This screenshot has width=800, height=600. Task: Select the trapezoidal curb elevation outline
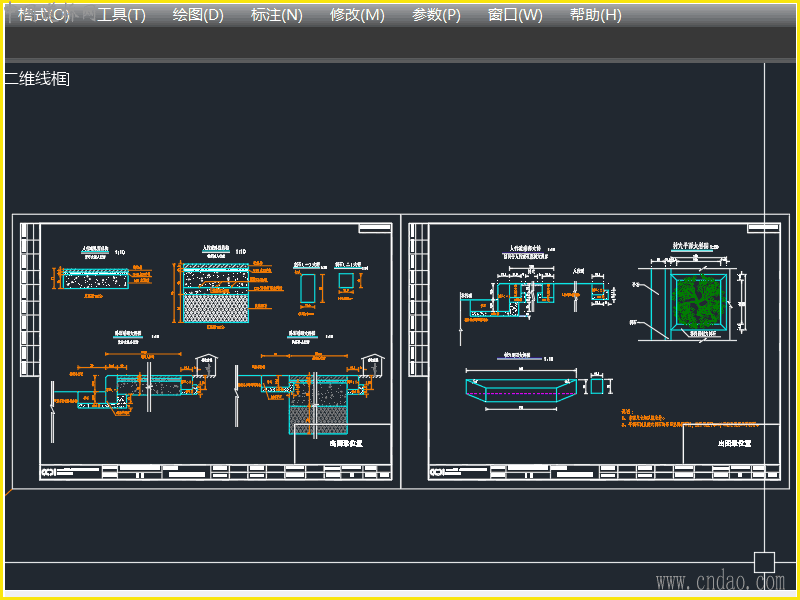522,391
